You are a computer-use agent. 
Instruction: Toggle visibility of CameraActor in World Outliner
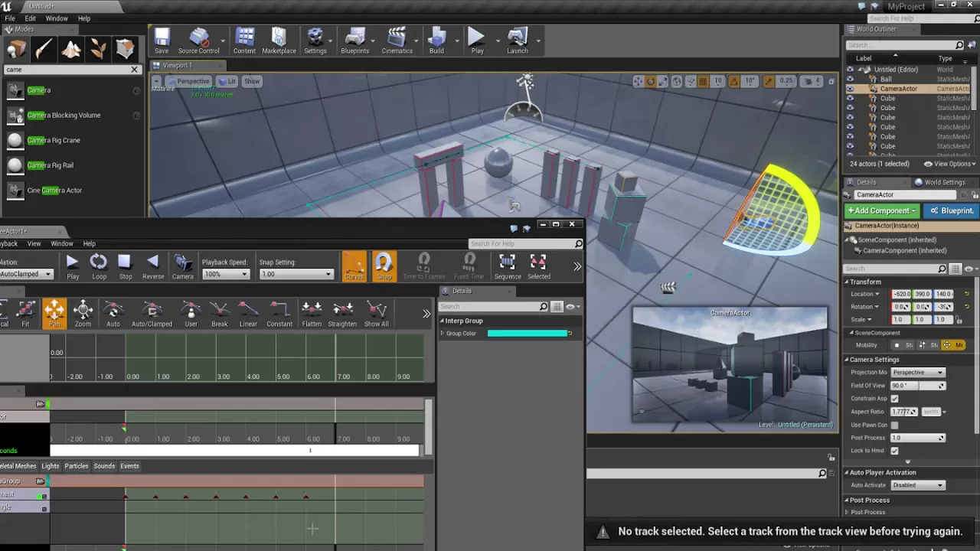[850, 89]
